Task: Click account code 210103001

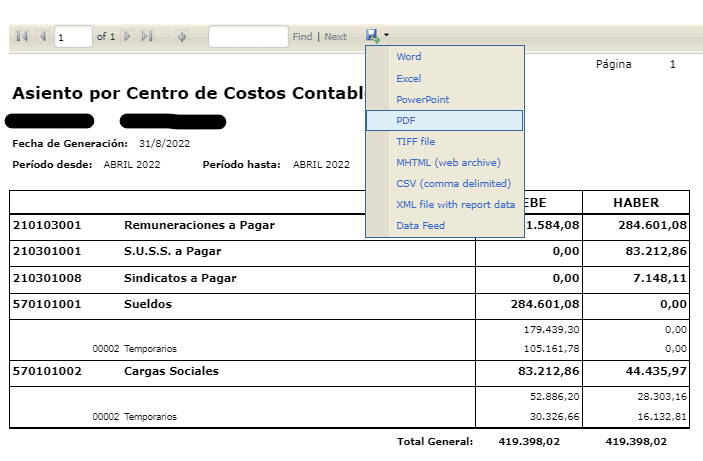Action: [x=47, y=225]
